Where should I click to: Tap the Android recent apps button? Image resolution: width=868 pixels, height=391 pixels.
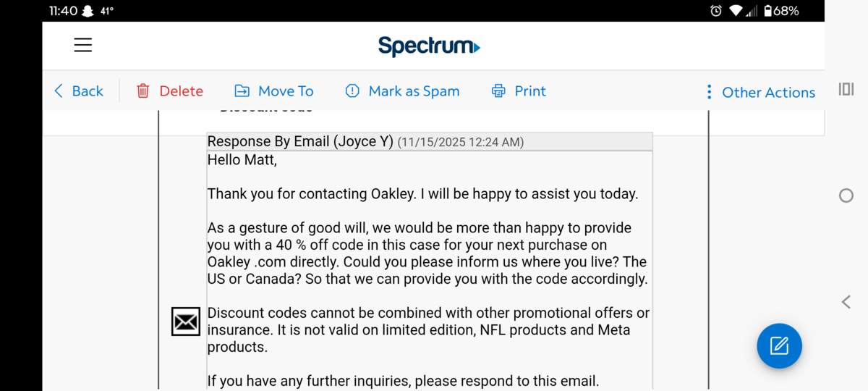coord(846,89)
